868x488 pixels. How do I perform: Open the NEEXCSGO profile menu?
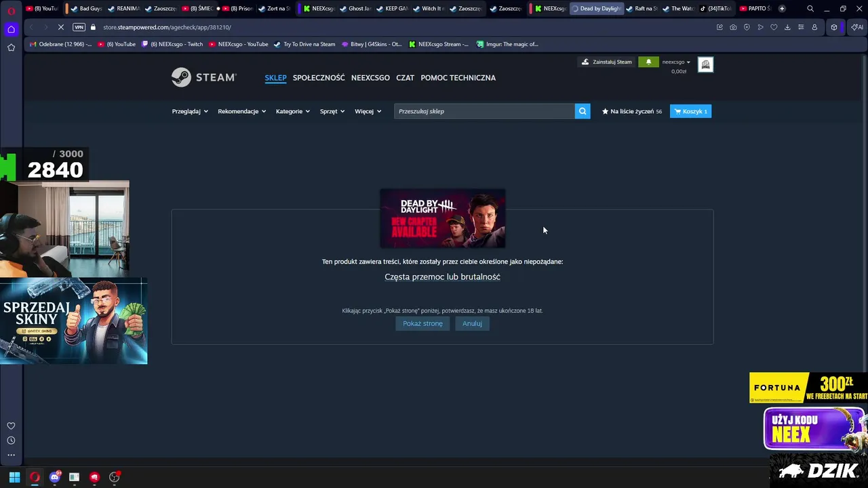[370, 78]
